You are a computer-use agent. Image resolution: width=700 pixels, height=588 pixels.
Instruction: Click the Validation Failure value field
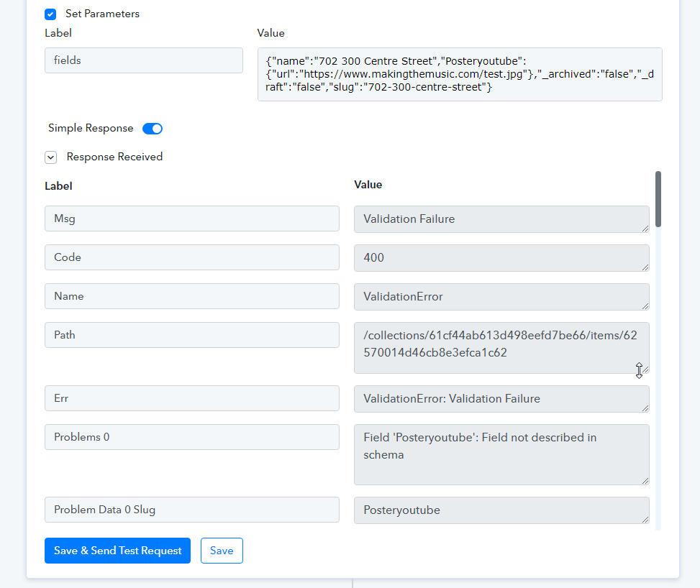501,219
